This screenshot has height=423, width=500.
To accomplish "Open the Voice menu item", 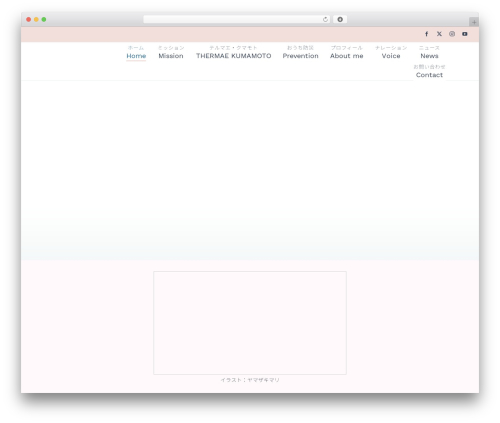I will pos(391,53).
